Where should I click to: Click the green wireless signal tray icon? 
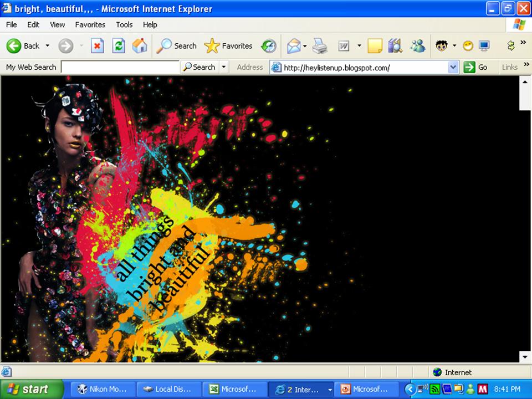[434, 389]
